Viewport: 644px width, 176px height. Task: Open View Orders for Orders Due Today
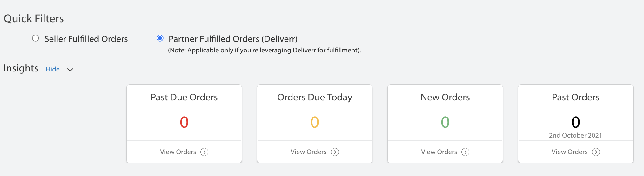coord(308,152)
